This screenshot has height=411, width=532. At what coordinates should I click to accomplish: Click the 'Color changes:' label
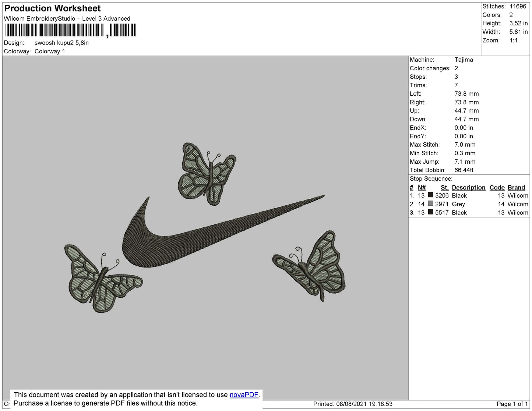pos(430,68)
